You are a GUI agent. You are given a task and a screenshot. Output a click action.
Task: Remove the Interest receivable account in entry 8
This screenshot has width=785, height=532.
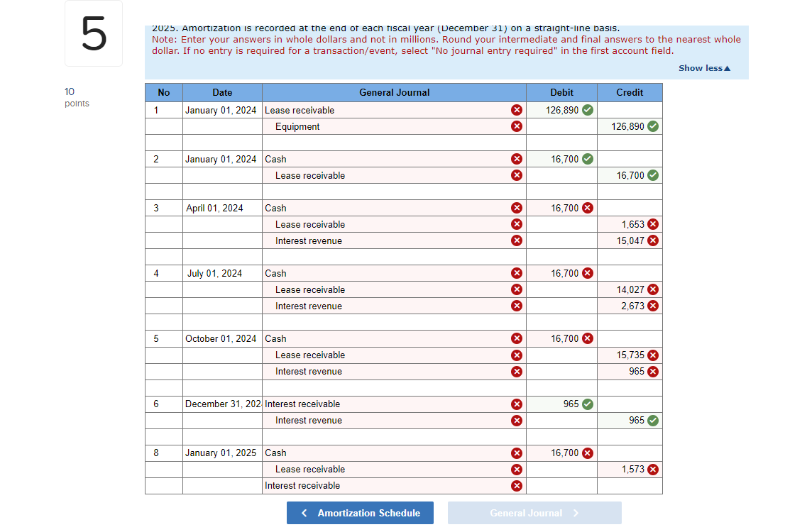tap(517, 485)
